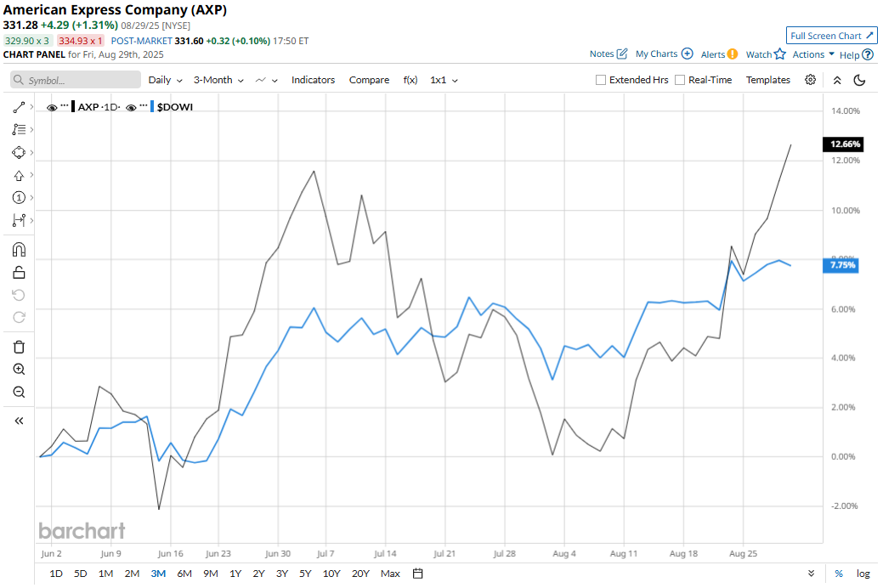This screenshot has height=588, width=883.
Task: Select the Max time range
Action: 390,574
